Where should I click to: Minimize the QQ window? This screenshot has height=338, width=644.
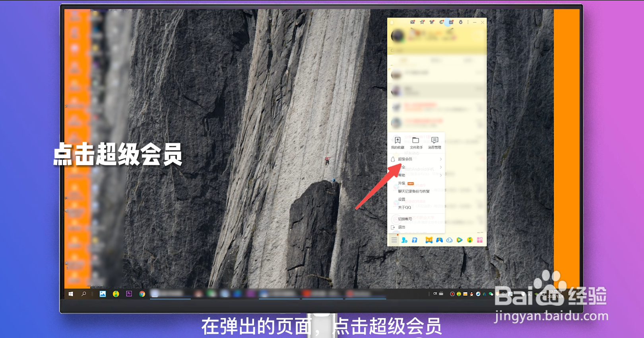(475, 22)
